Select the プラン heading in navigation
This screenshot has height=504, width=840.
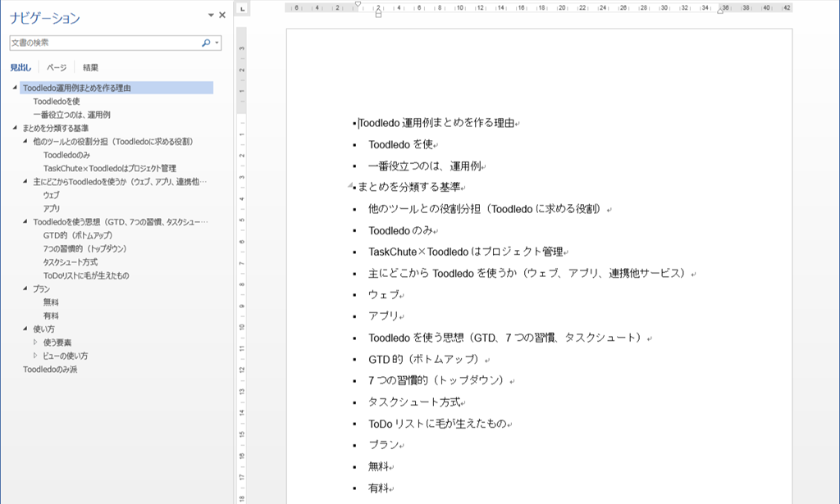tap(41, 288)
